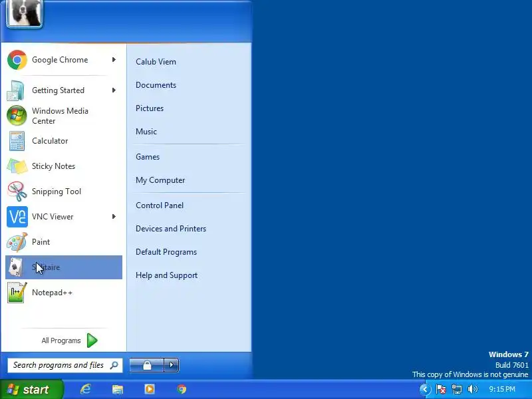Open the All Programs list
This screenshot has height=399, width=532.
pyautogui.click(x=69, y=340)
